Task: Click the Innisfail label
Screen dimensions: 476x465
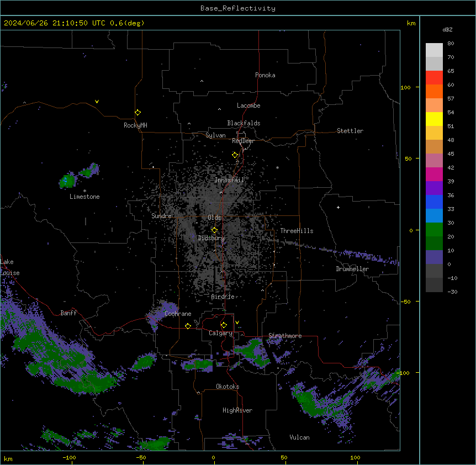Action: 229,180
